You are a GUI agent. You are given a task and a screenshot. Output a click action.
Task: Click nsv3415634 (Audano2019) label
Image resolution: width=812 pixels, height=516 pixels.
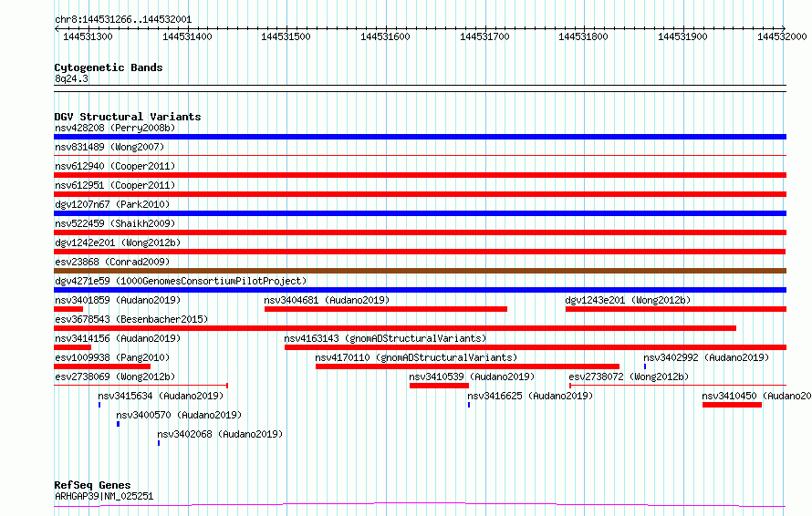click(x=161, y=396)
